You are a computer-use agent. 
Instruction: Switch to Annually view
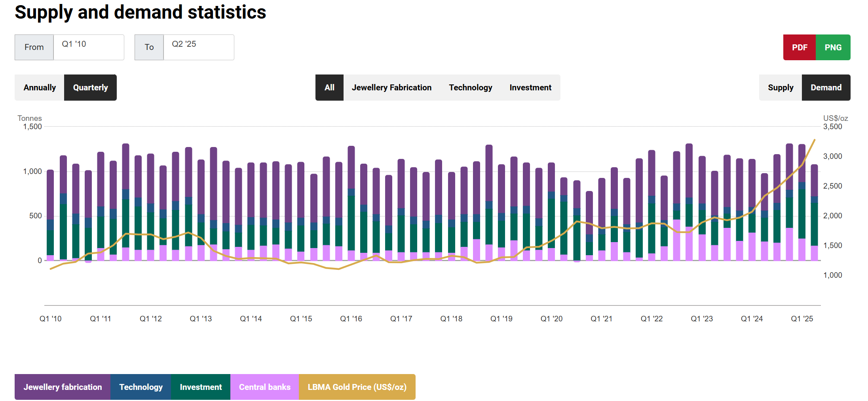40,88
